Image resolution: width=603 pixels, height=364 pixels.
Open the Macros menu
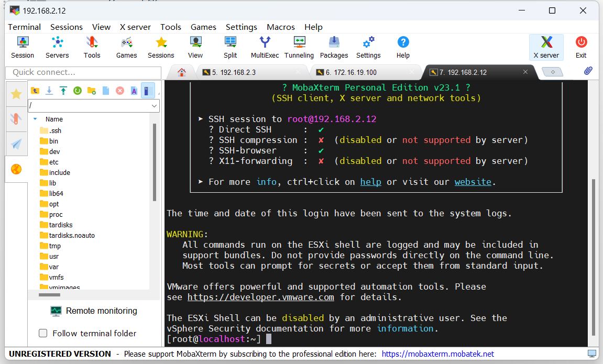(x=280, y=27)
